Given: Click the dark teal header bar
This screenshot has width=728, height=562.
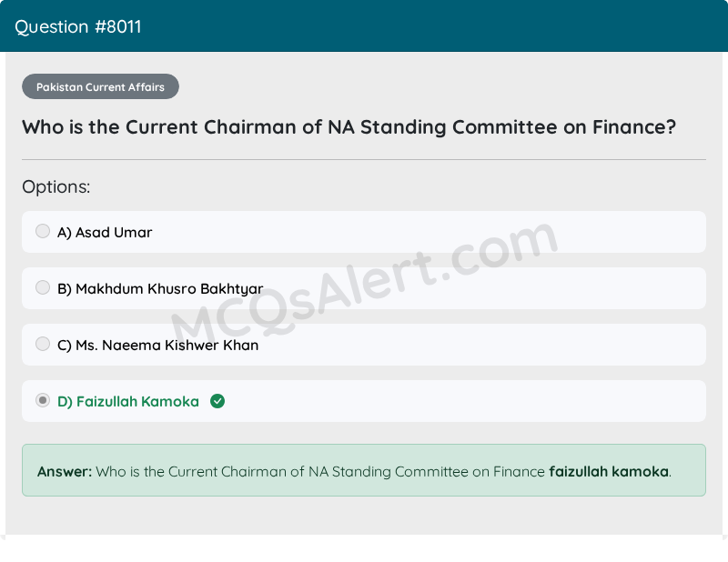Looking at the screenshot, I should (364, 26).
